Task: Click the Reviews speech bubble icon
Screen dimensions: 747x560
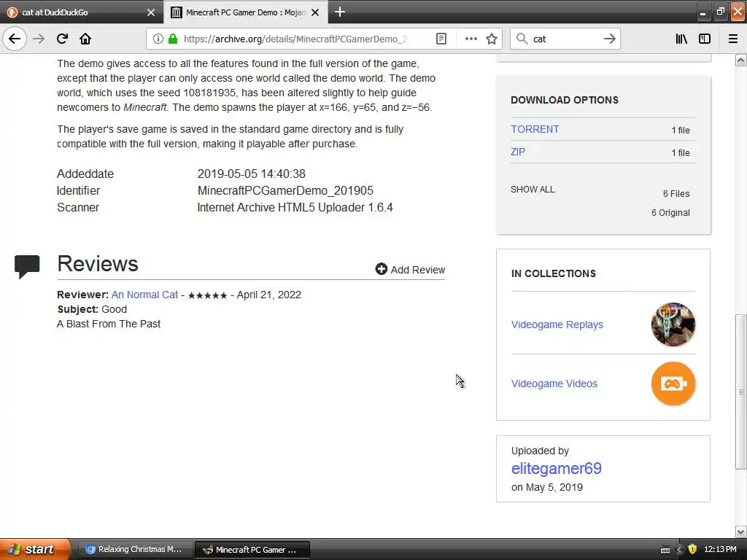Action: 27,267
